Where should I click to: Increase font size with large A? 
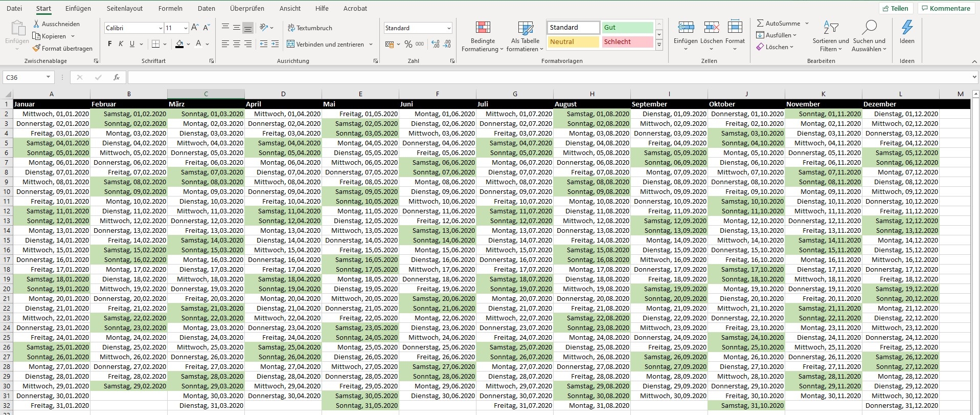[195, 28]
